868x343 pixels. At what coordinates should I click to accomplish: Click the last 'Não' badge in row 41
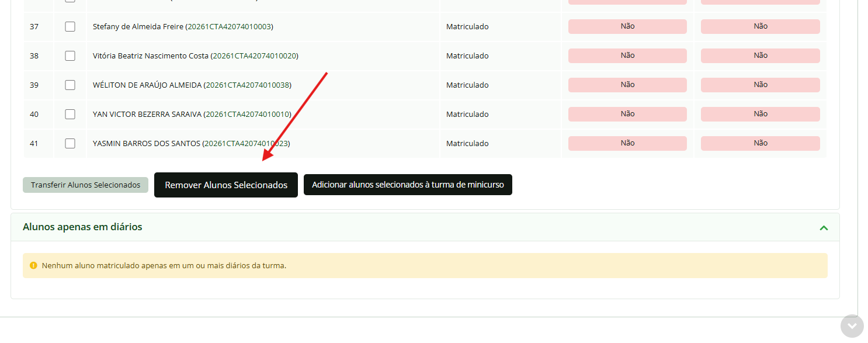point(760,143)
